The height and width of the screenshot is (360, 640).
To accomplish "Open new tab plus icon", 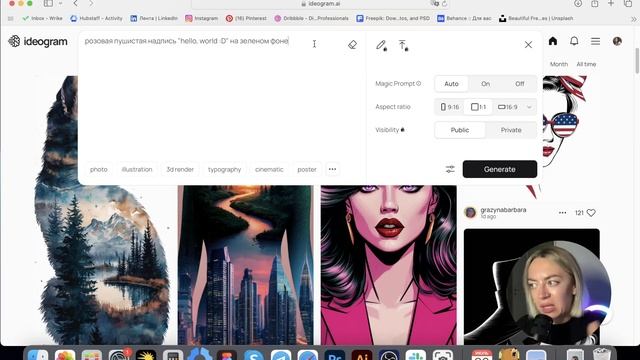I will point(611,3).
